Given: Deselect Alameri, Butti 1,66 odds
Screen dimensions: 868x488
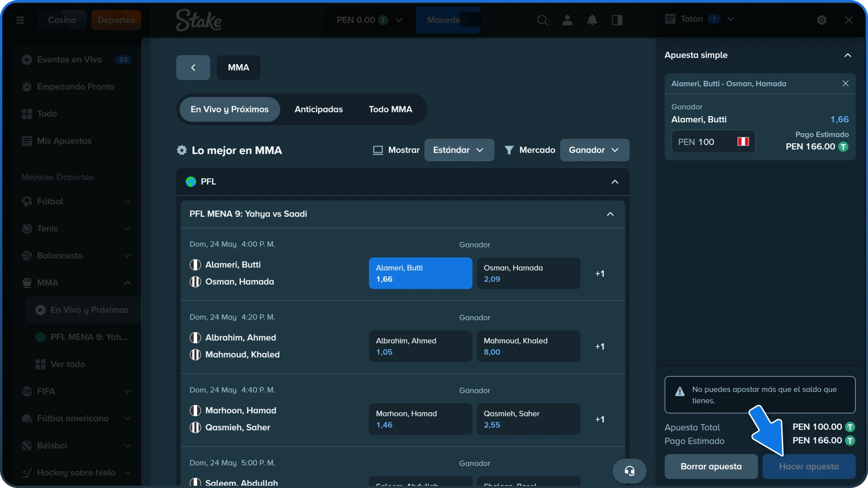Looking at the screenshot, I should (x=420, y=273).
